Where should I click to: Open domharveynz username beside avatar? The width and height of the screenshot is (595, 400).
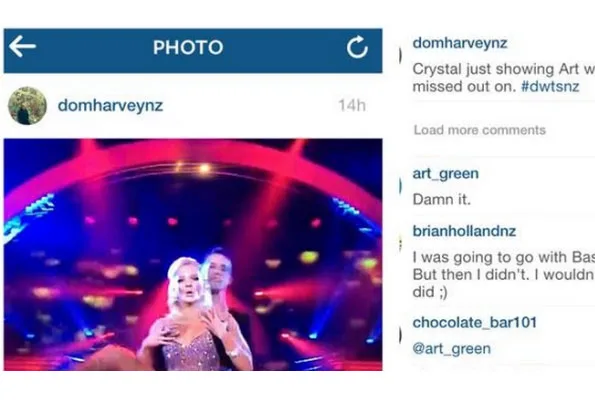[110, 105]
